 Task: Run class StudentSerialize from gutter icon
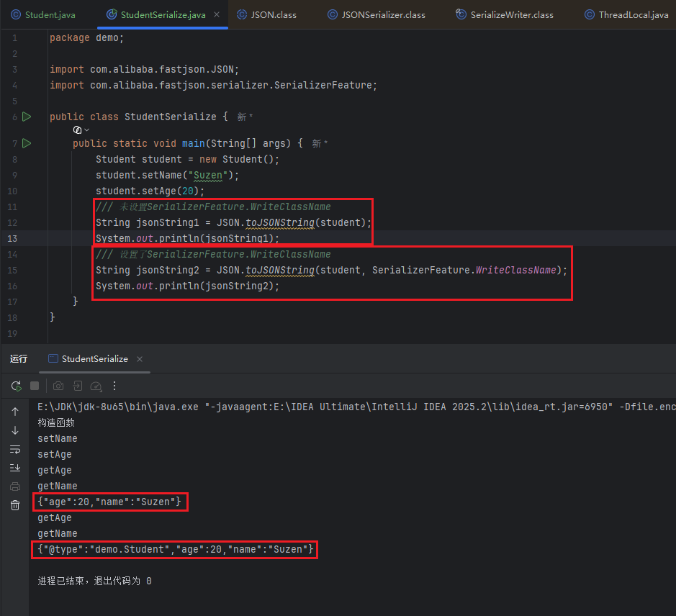(27, 117)
